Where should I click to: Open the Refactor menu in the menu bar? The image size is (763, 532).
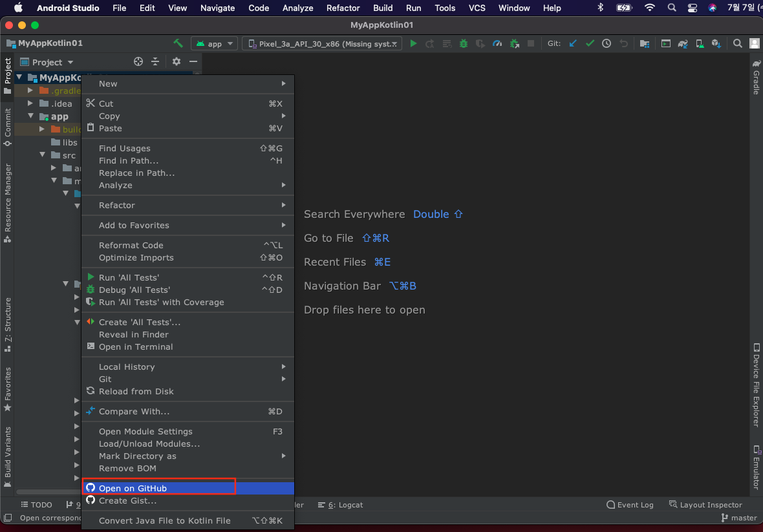point(343,8)
